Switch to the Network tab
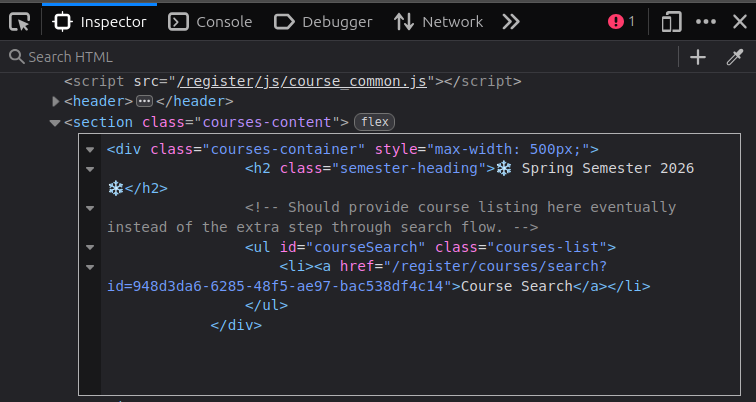This screenshot has width=756, height=402. click(438, 22)
